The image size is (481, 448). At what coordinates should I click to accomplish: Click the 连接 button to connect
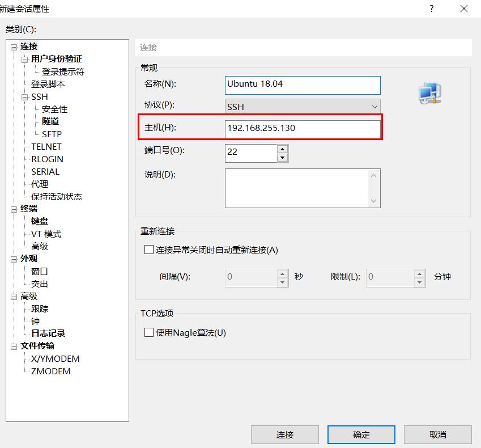285,434
